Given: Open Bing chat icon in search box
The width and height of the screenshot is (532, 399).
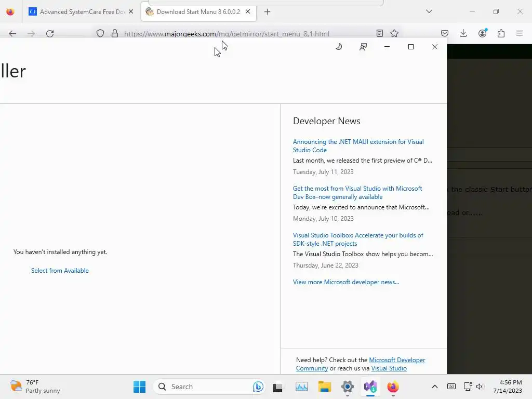Looking at the screenshot, I should (x=258, y=387).
